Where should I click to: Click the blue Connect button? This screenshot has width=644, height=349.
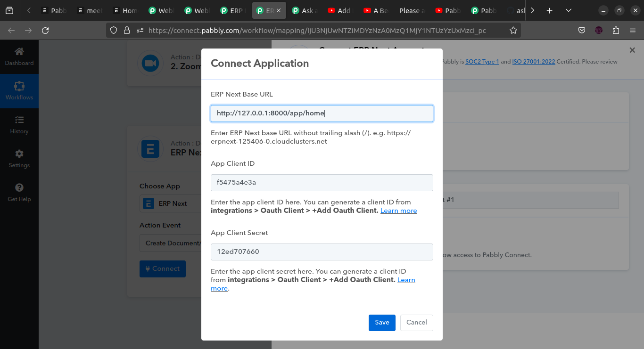(x=163, y=269)
